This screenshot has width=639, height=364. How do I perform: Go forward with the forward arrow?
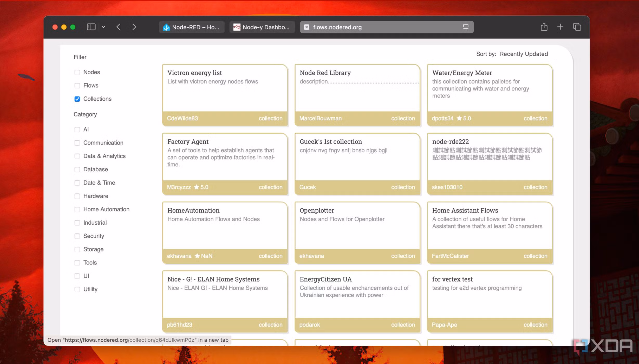pos(134,27)
